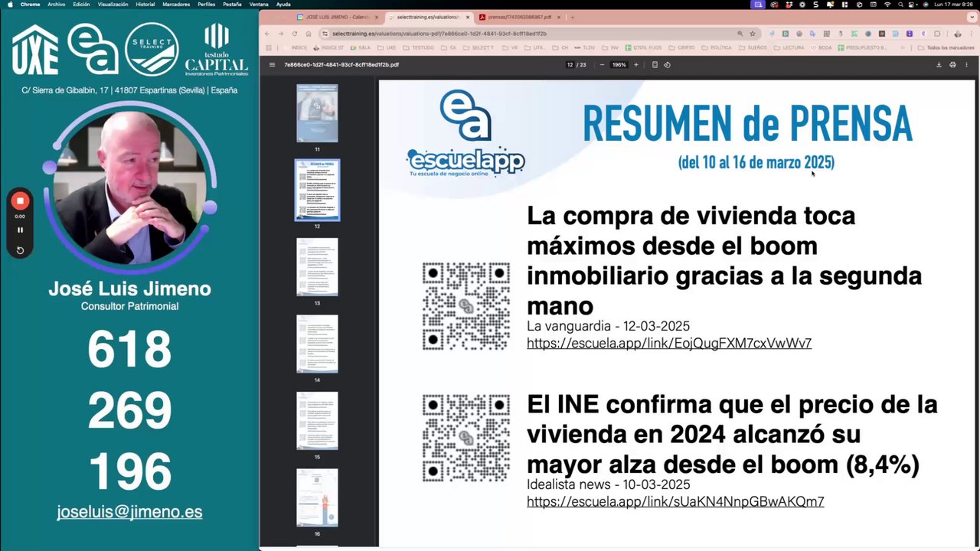
Task: Print the PDF document
Action: pos(952,65)
